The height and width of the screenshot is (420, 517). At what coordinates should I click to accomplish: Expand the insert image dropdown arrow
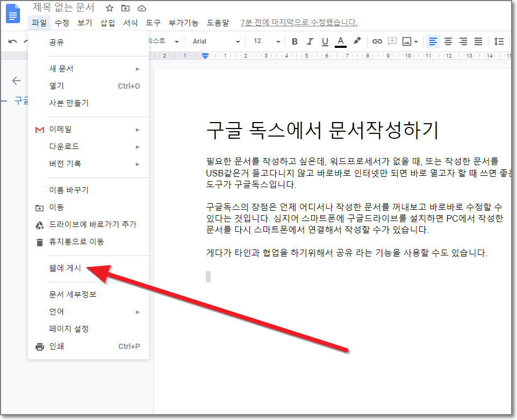tap(416, 41)
